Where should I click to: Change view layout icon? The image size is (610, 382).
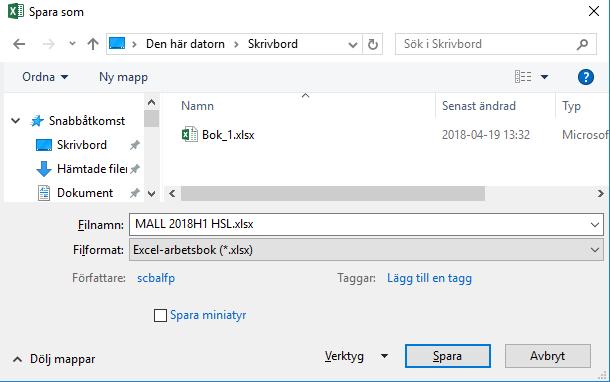point(523,77)
